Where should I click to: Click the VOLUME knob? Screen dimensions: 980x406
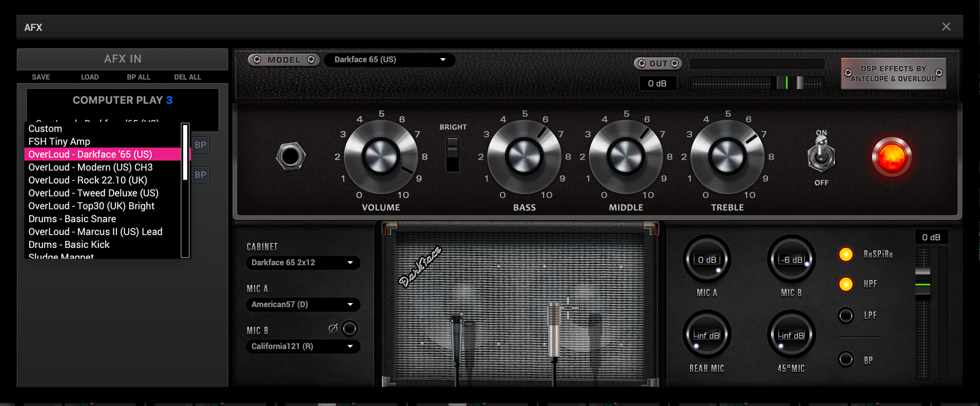tap(381, 157)
